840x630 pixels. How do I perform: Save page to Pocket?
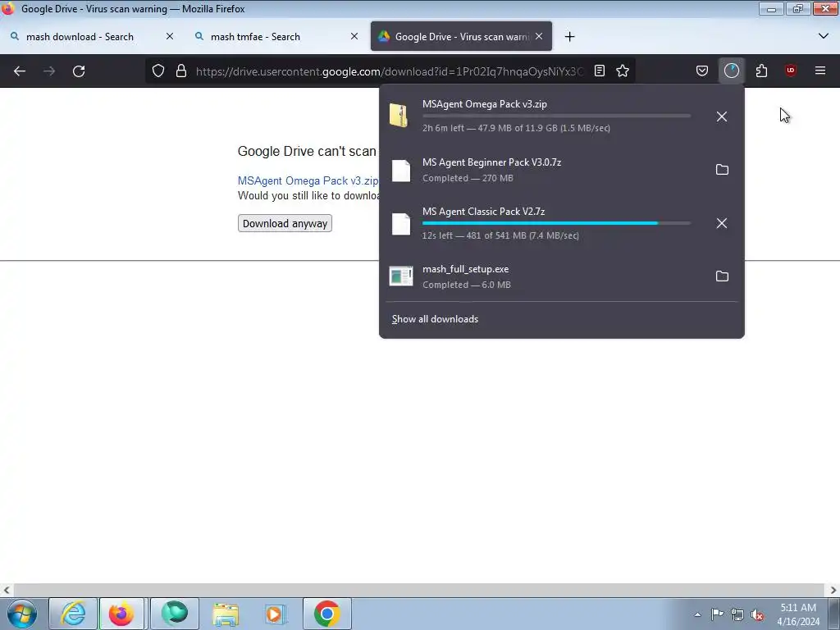[702, 71]
